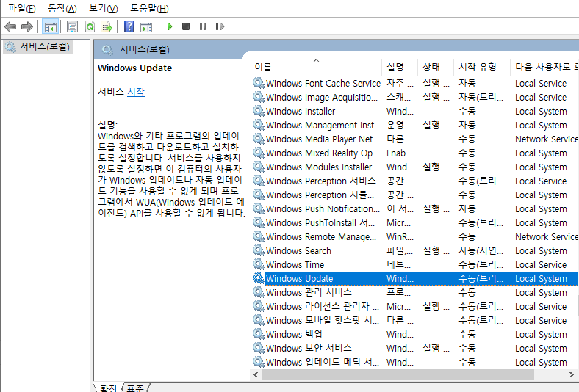Switch to the 확장 tab

pos(108,388)
